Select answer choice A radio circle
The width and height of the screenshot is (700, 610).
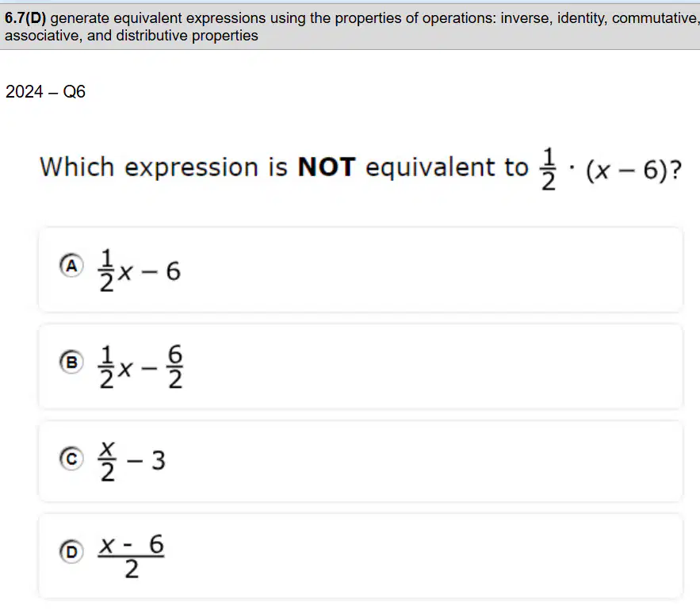tap(71, 266)
